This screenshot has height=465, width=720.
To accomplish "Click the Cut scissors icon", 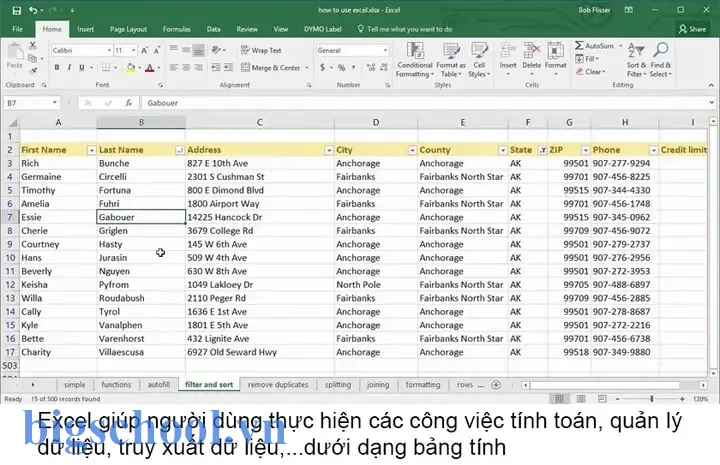I will point(33,45).
